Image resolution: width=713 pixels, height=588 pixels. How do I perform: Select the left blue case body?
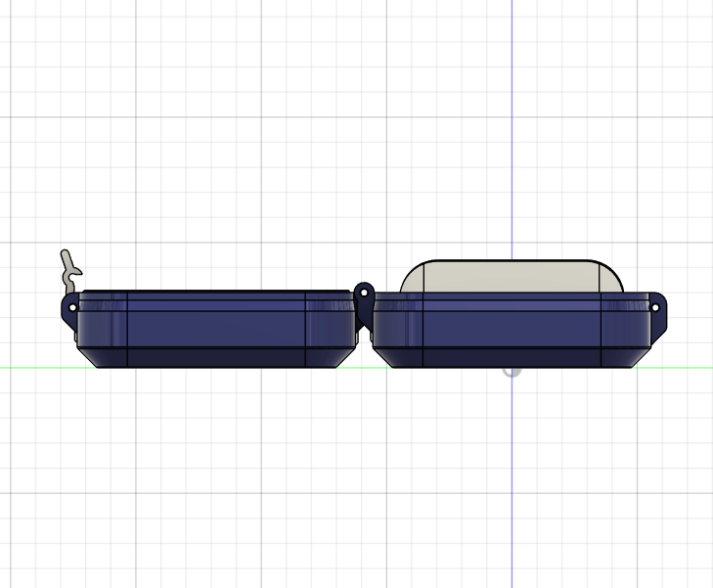(x=215, y=329)
